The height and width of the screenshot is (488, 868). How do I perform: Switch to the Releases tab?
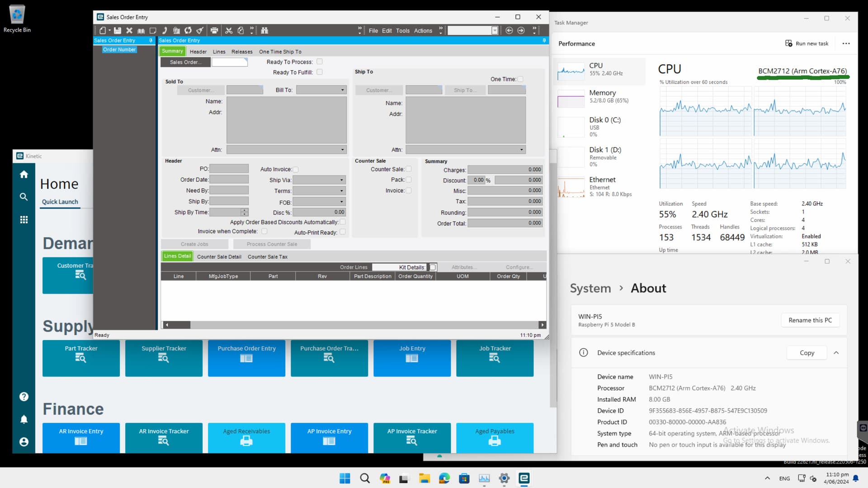coord(242,52)
